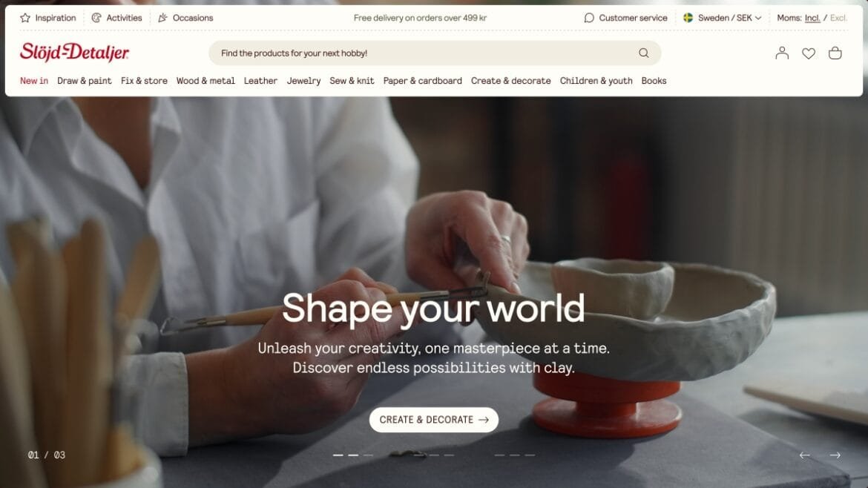Click the search magnifier icon
This screenshot has height=488, width=868.
643,53
